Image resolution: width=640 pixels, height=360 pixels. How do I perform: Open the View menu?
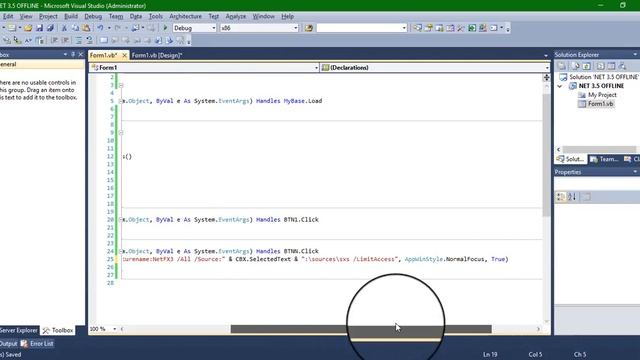coord(26,16)
